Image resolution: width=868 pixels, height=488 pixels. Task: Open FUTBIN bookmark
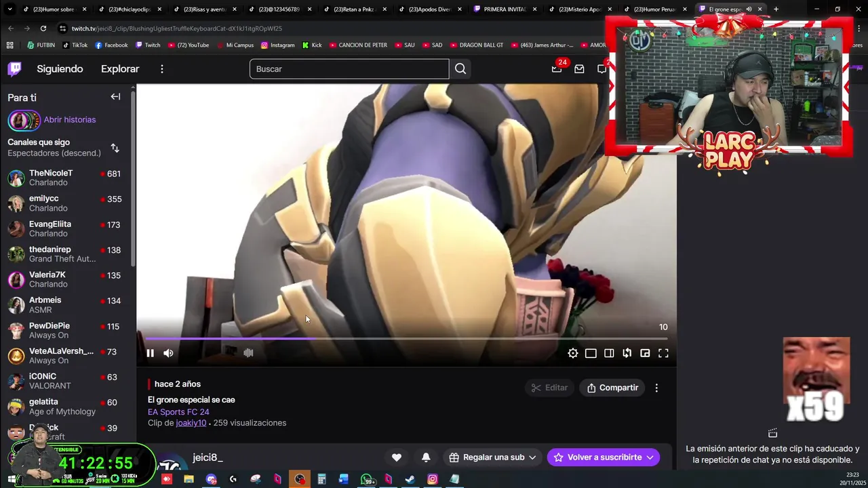coord(41,45)
